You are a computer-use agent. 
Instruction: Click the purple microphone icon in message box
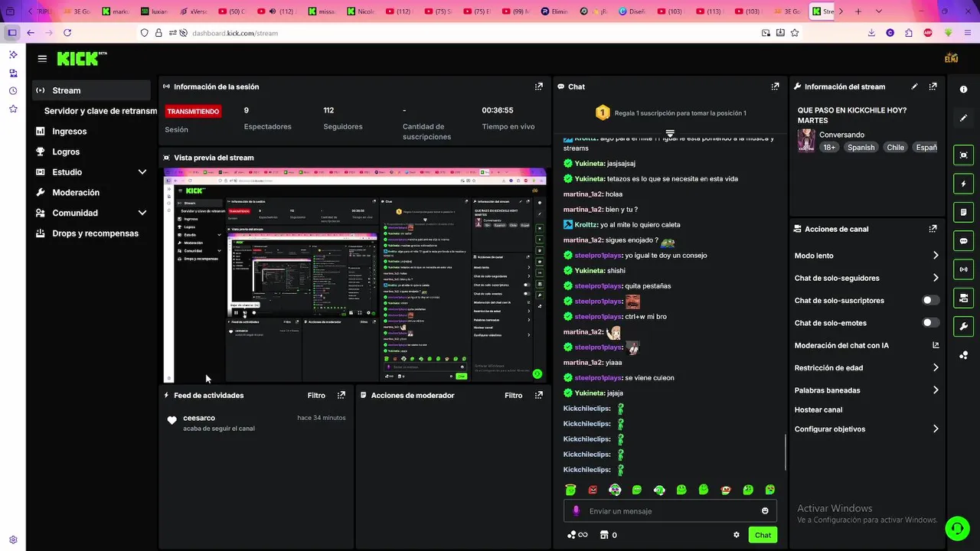(577, 511)
